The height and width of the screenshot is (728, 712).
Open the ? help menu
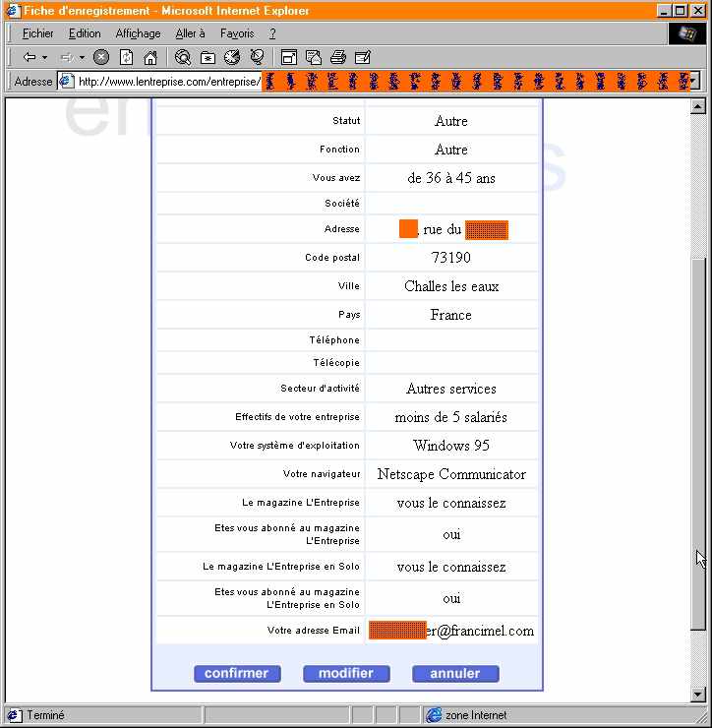(x=272, y=33)
